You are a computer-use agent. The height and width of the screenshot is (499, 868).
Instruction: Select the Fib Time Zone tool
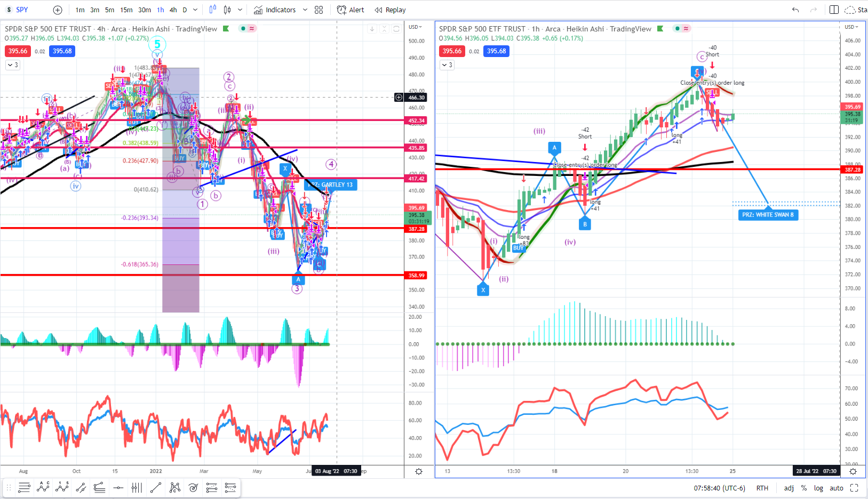[x=137, y=487]
